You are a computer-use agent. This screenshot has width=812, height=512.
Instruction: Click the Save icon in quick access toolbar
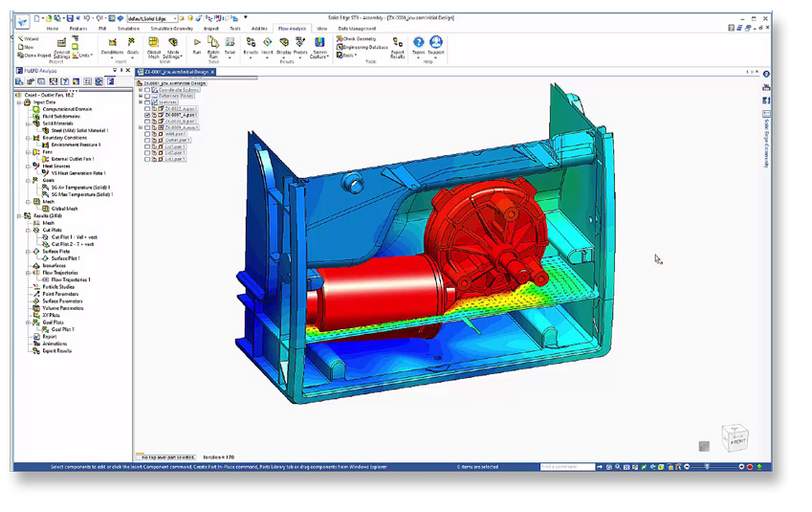(x=70, y=18)
